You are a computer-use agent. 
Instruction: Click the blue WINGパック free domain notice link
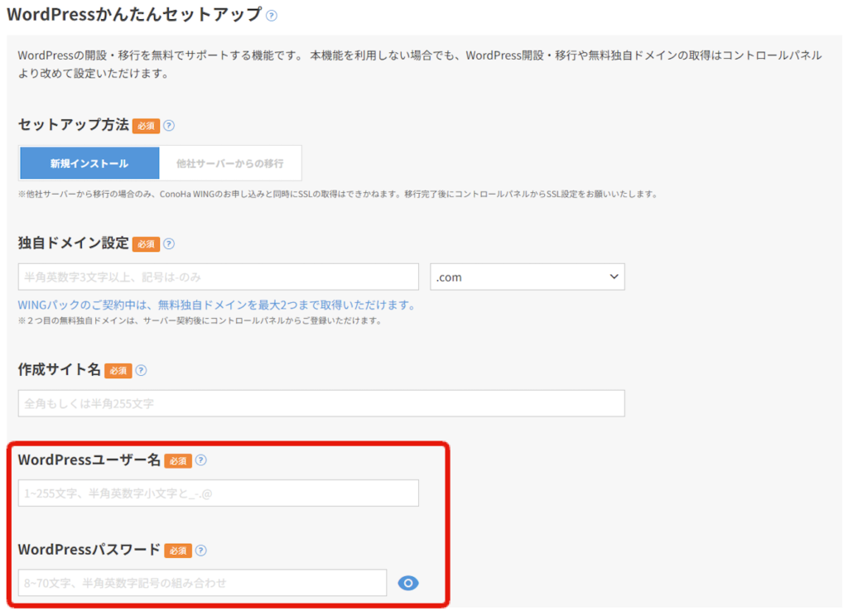click(216, 306)
